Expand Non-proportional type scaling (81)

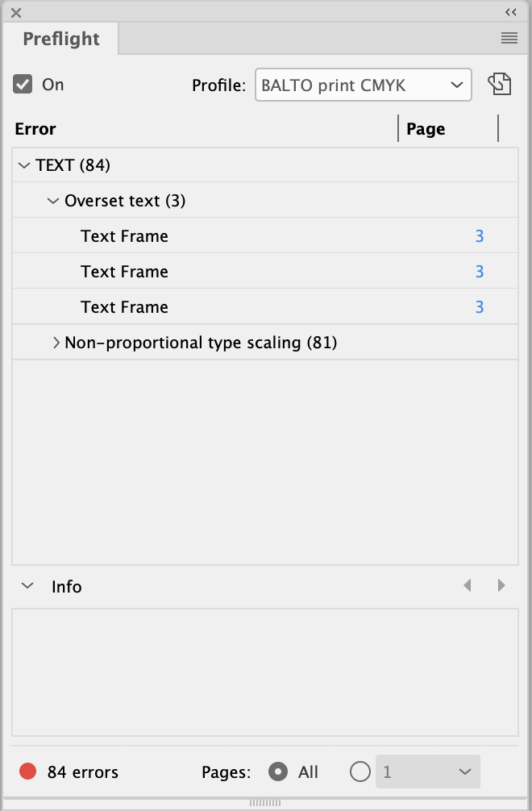[x=56, y=343]
